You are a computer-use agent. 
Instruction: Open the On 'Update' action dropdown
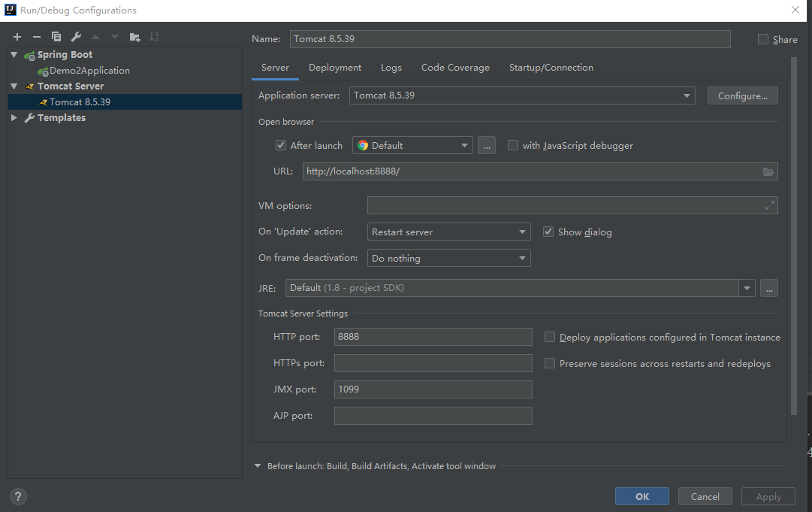(448, 232)
